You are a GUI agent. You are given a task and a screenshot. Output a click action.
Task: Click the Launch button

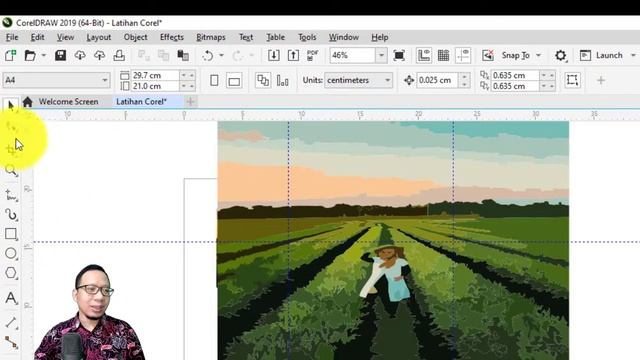click(x=602, y=55)
